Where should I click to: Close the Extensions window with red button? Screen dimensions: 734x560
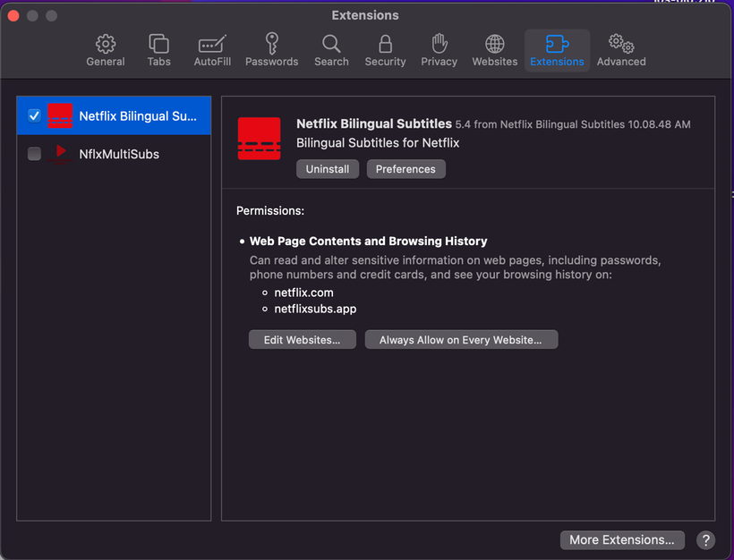point(13,15)
